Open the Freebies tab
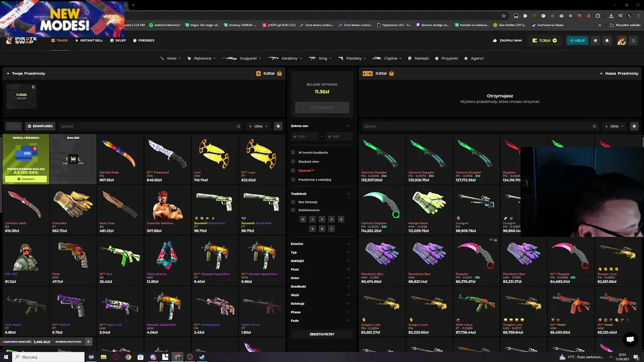This screenshot has width=644, height=362. (x=143, y=41)
